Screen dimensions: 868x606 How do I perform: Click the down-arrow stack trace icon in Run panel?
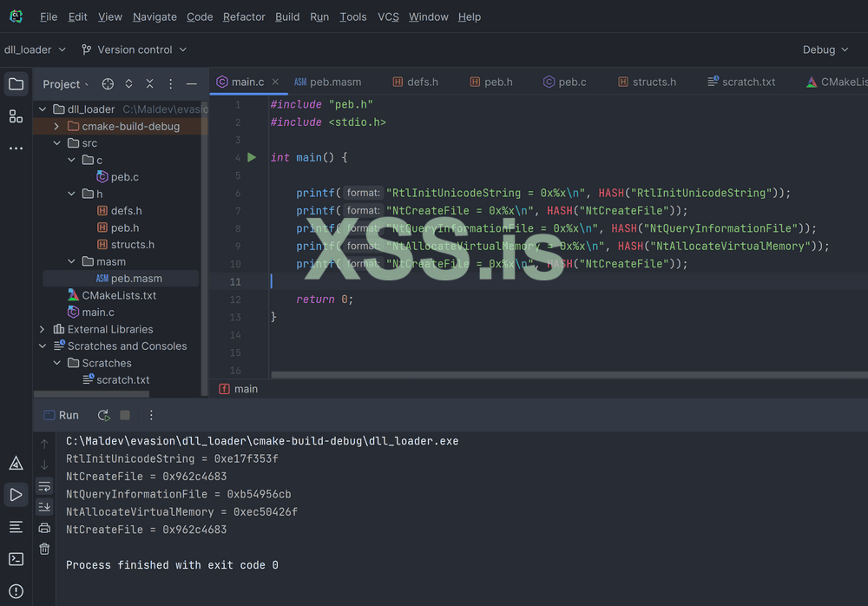click(44, 464)
